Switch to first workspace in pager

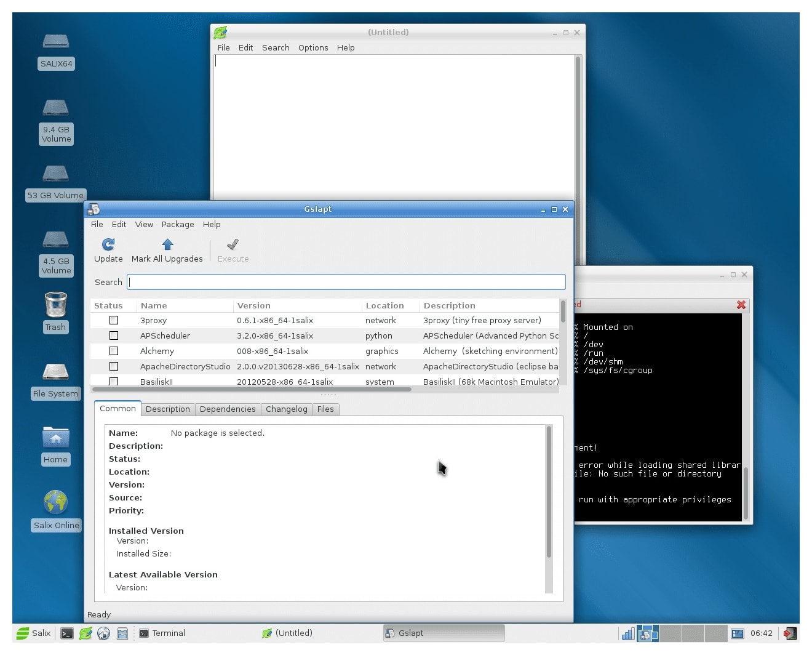coord(647,633)
